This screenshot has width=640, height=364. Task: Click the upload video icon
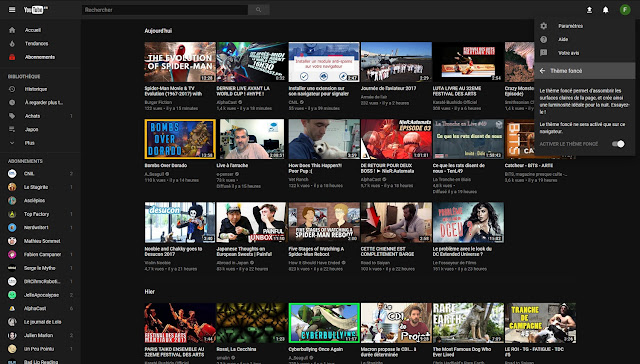pos(589,10)
